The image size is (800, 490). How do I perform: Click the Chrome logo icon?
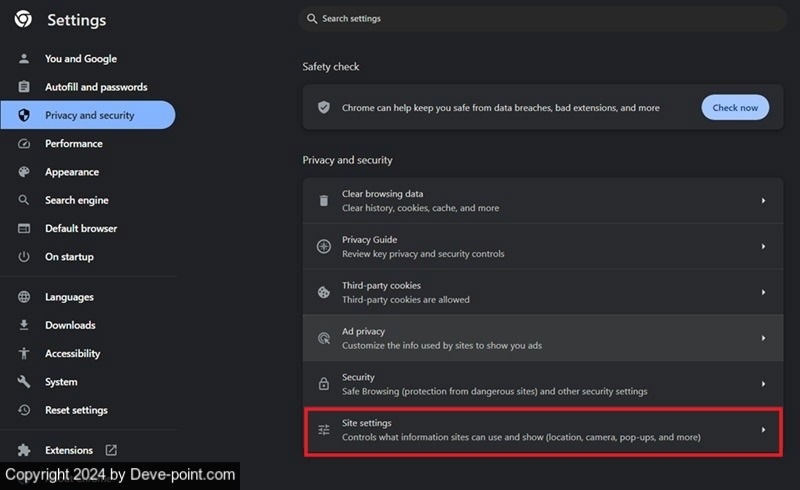coord(23,19)
